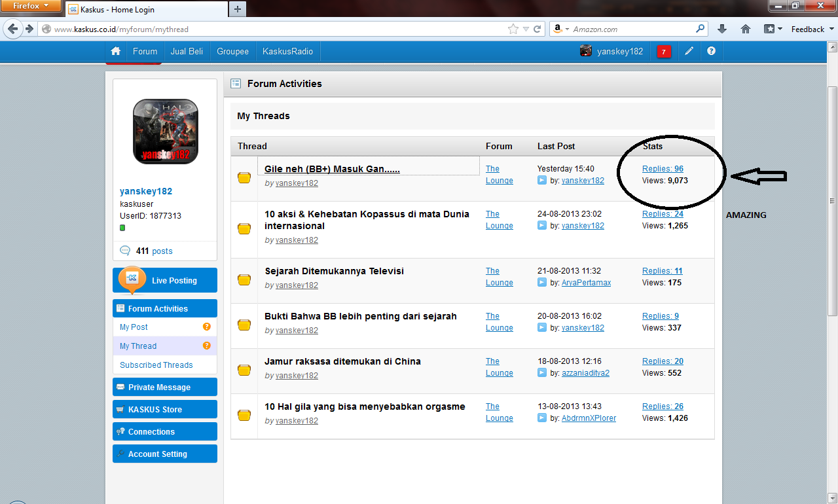The image size is (838, 504).
Task: Open the bookmarks menu toolbar icon
Action: (773, 29)
